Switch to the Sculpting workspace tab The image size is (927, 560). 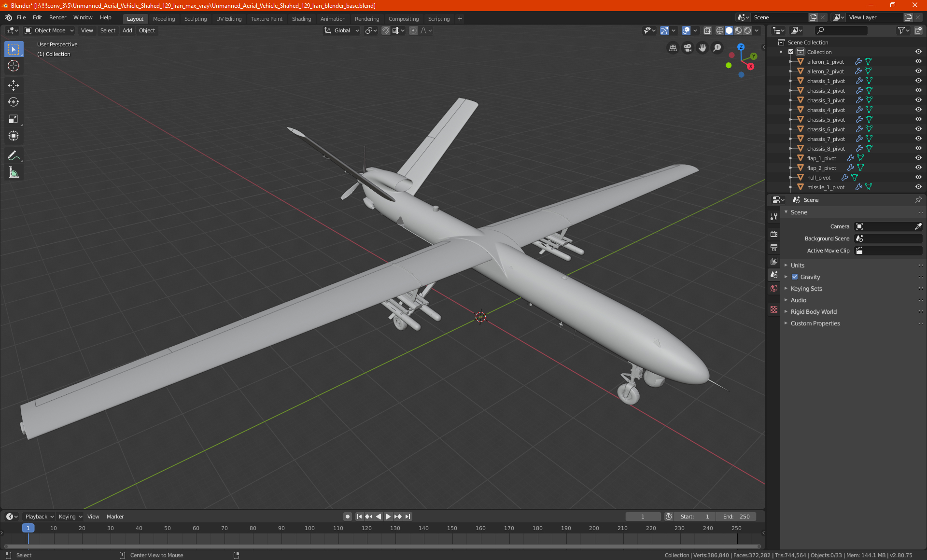click(195, 19)
